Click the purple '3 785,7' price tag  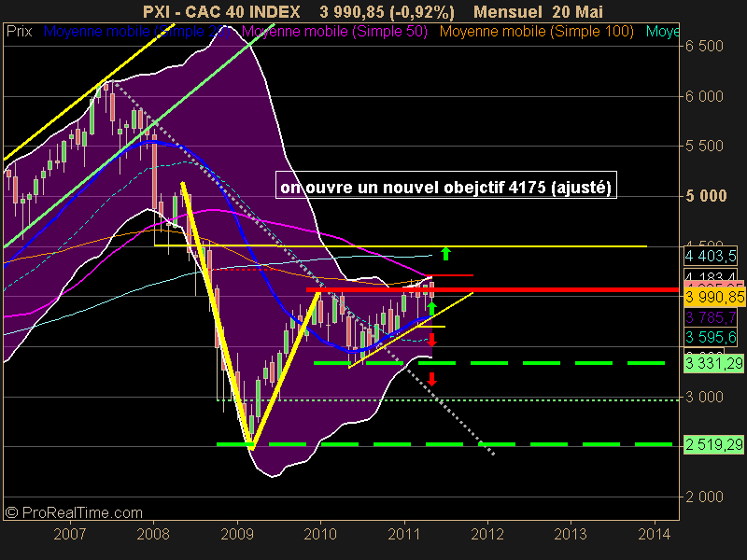click(711, 317)
